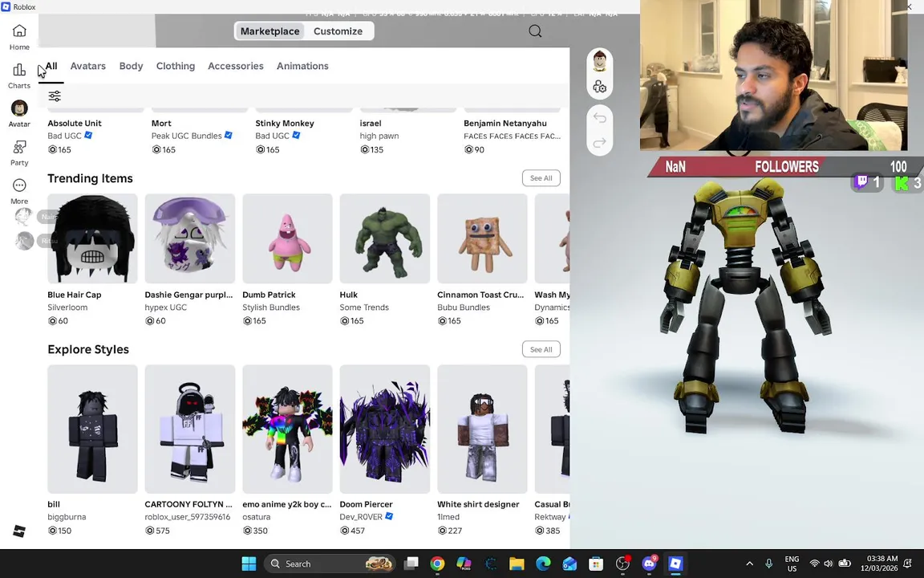Open the Cinnamon Toast Crunch item thumbnail
Viewport: 924px width, 578px height.
(x=482, y=238)
